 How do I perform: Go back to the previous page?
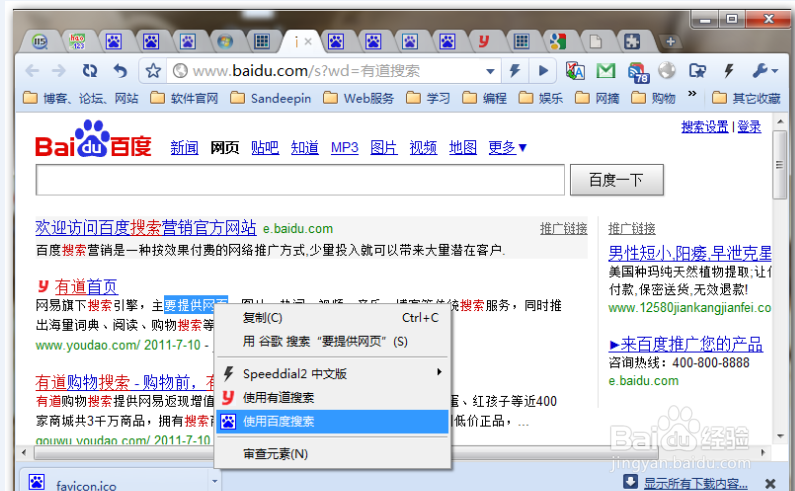[32, 71]
